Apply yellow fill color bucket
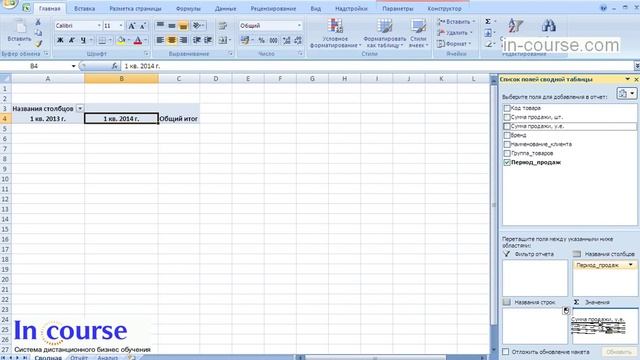This screenshot has height=360, width=640. coord(121,40)
